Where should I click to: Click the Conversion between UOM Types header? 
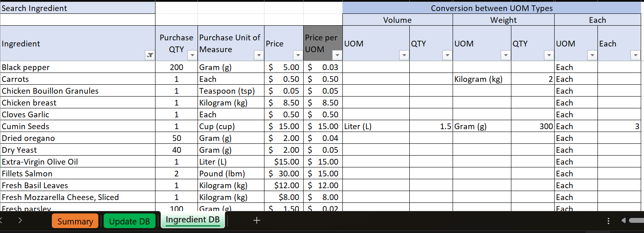click(x=491, y=8)
